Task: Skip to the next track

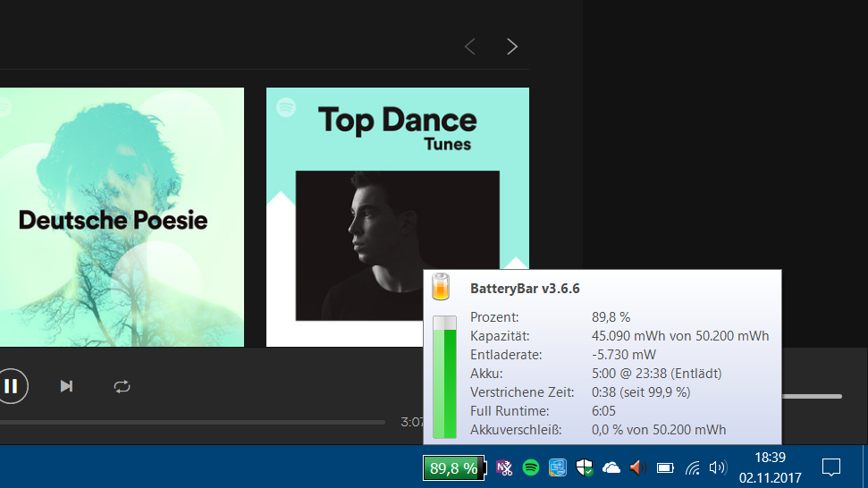Action: pyautogui.click(x=66, y=386)
